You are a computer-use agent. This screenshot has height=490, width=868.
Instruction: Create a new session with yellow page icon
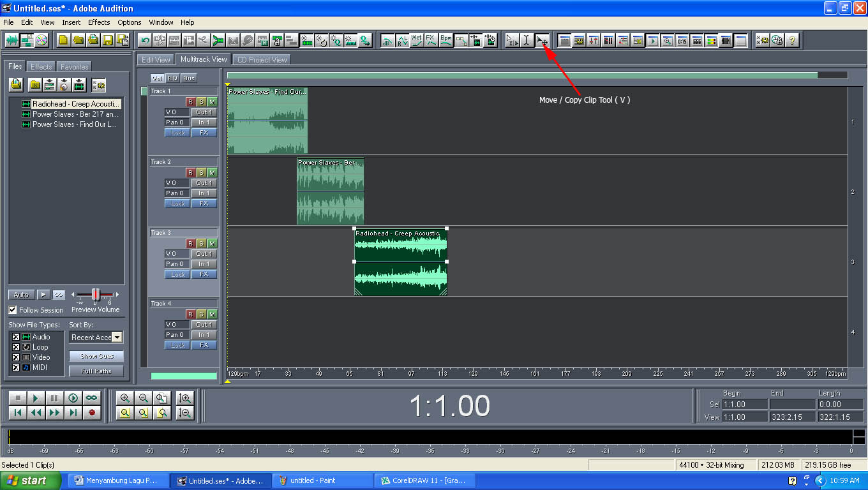click(x=63, y=40)
